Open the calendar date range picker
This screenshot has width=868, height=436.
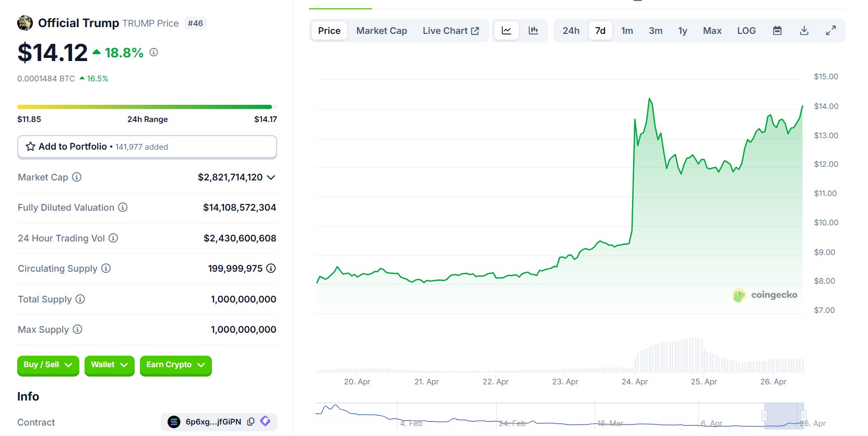click(x=777, y=31)
